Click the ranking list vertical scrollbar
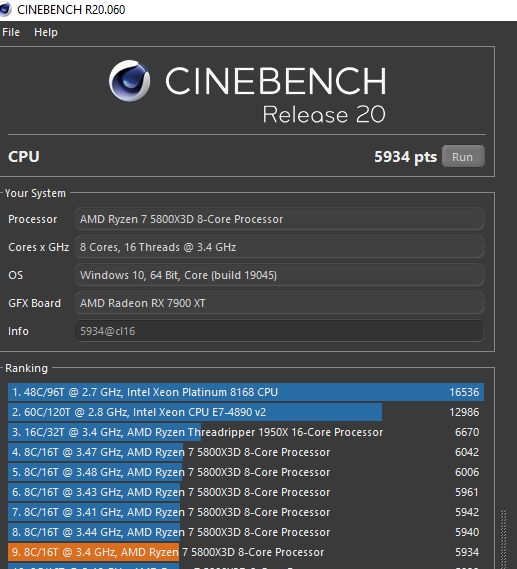Screen dimensions: 517x569 click(503, 539)
